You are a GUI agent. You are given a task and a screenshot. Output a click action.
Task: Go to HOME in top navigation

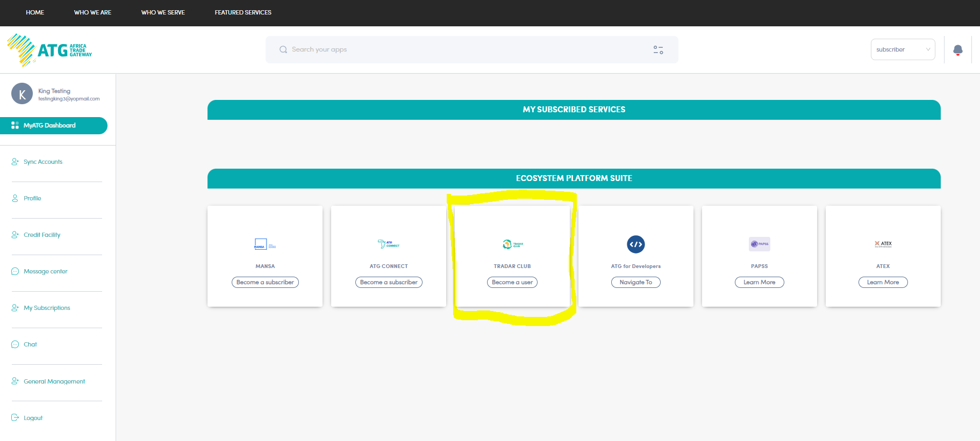point(35,12)
